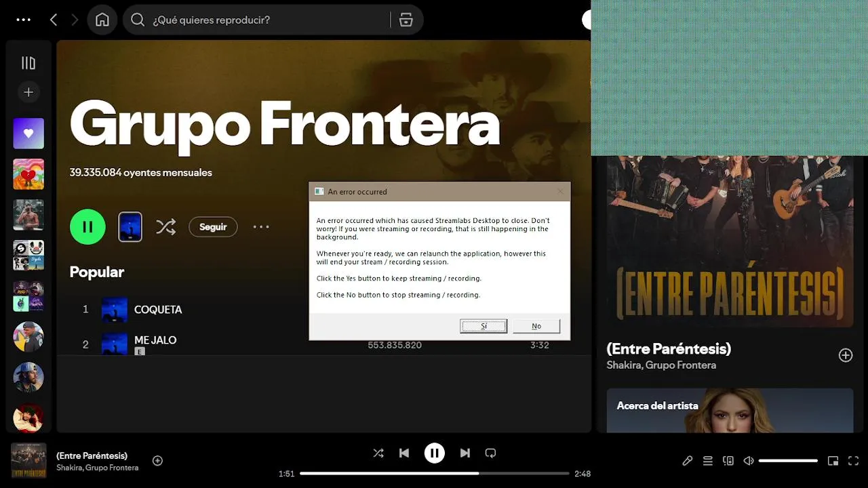Expand Your Library sidebar icon

(28, 63)
